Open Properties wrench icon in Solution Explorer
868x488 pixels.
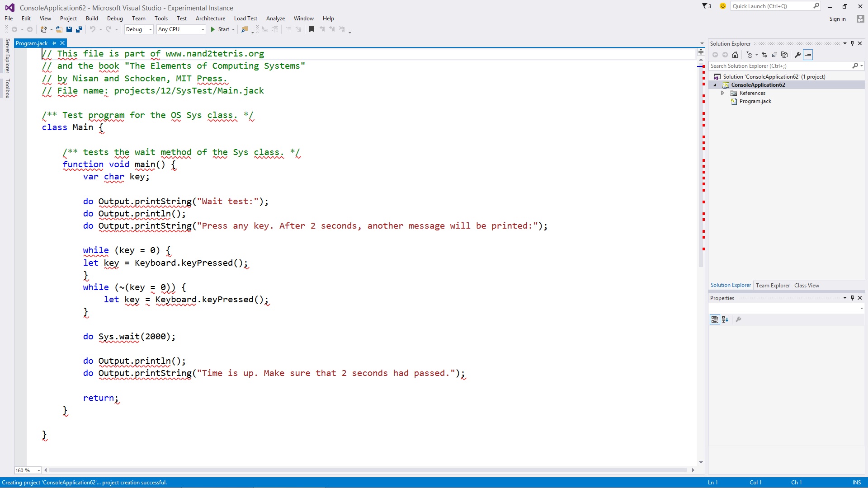[797, 55]
